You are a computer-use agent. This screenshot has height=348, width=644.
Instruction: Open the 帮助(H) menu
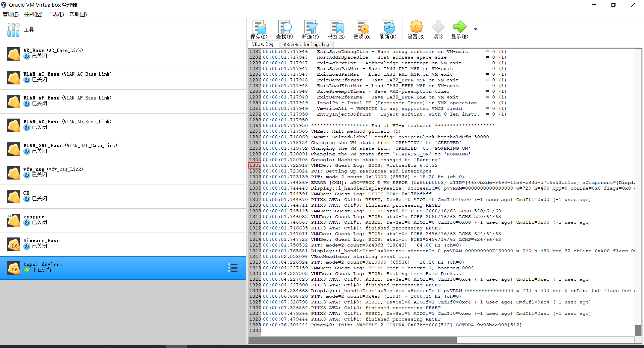coord(78,14)
